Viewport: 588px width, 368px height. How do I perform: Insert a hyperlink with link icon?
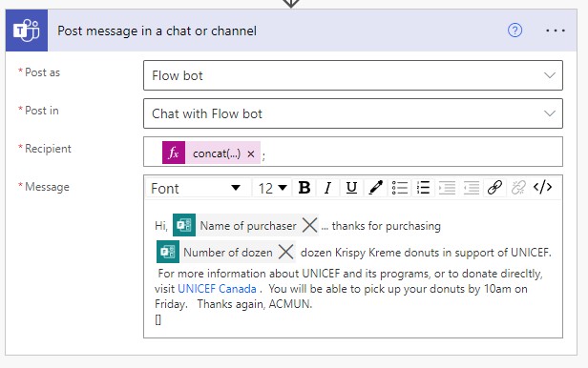click(x=494, y=188)
